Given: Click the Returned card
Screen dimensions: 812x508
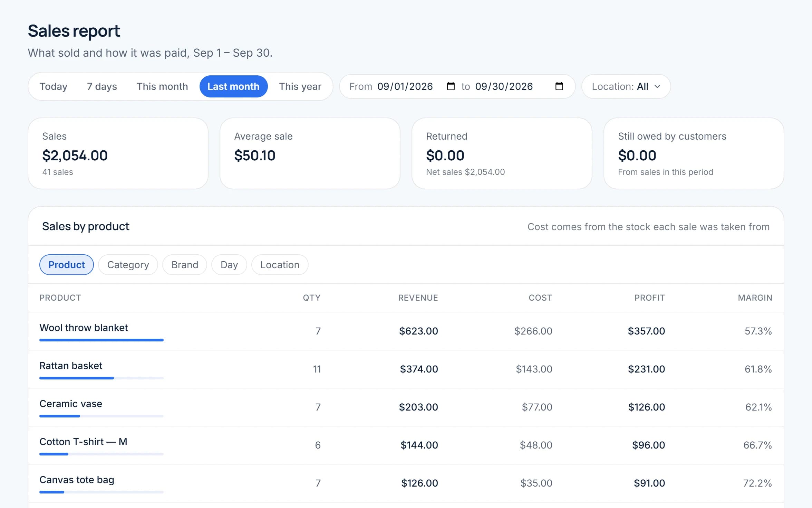Looking at the screenshot, I should tap(502, 153).
